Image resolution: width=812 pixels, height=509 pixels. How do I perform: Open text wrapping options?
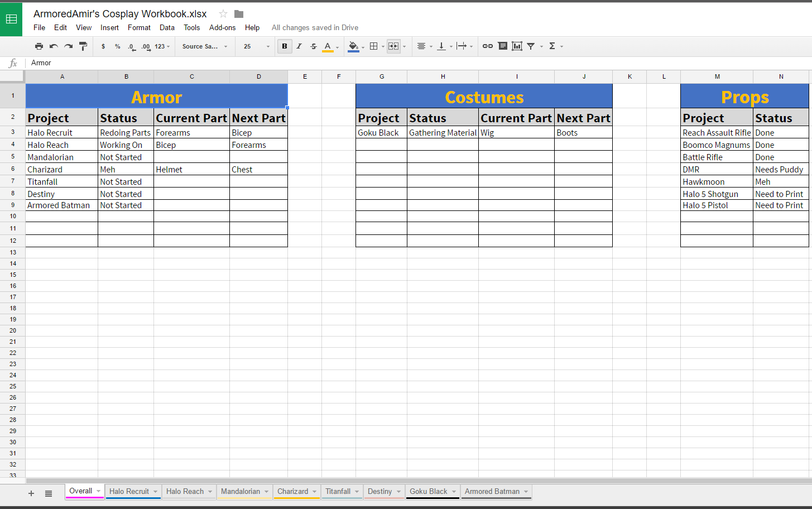pyautogui.click(x=462, y=46)
